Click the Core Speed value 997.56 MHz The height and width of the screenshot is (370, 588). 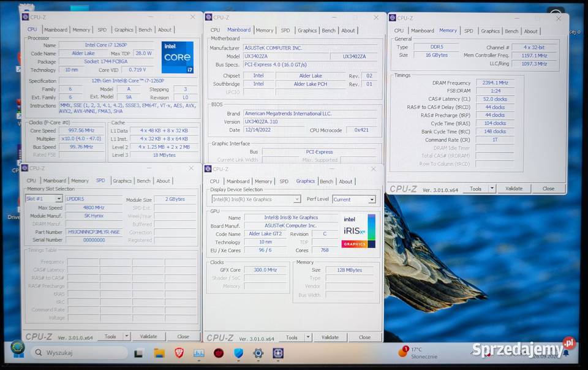click(x=81, y=130)
